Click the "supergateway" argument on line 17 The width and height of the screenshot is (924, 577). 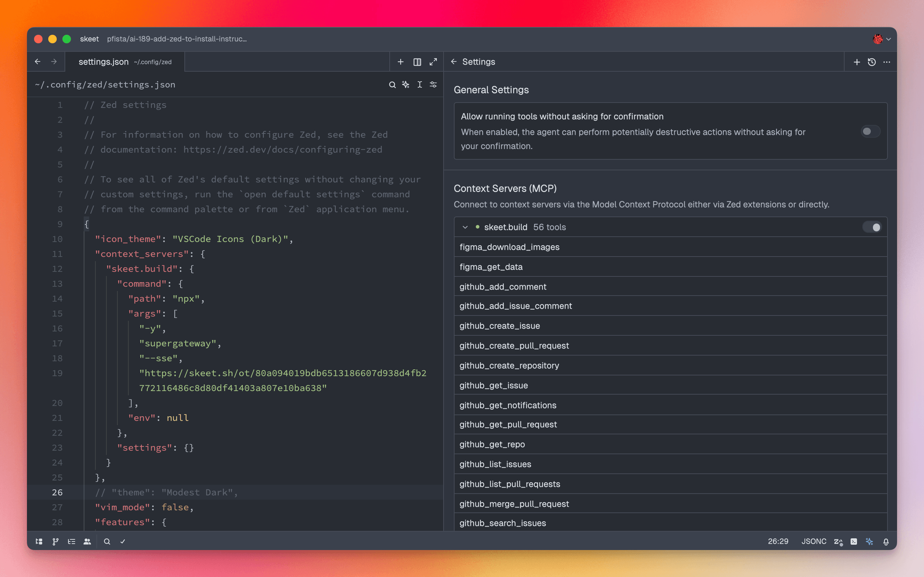click(x=178, y=344)
